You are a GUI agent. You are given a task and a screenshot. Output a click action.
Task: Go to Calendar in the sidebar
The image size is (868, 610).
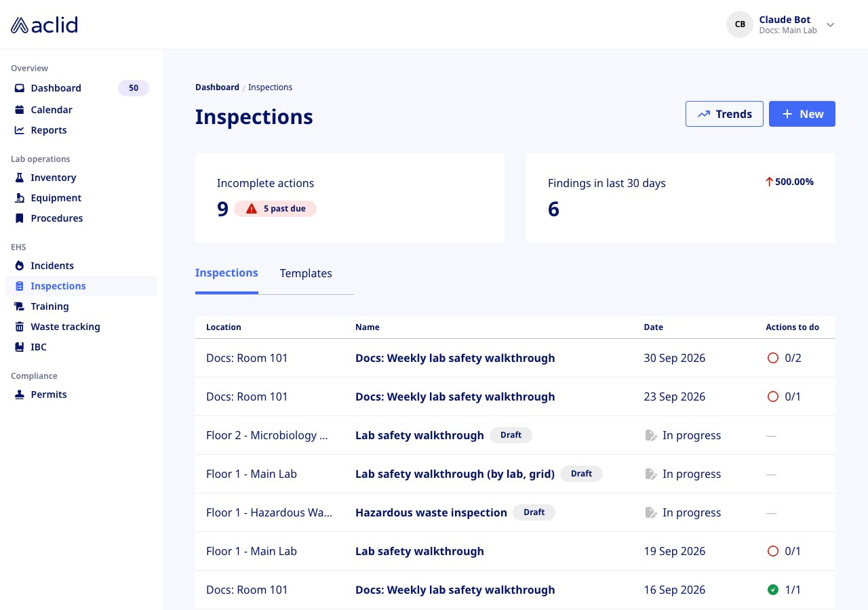click(x=81, y=110)
